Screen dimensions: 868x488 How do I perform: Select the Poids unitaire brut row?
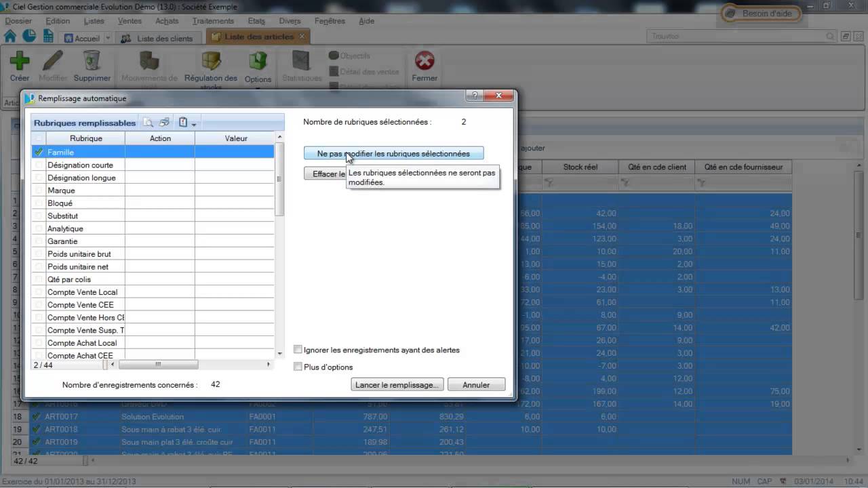coord(153,254)
